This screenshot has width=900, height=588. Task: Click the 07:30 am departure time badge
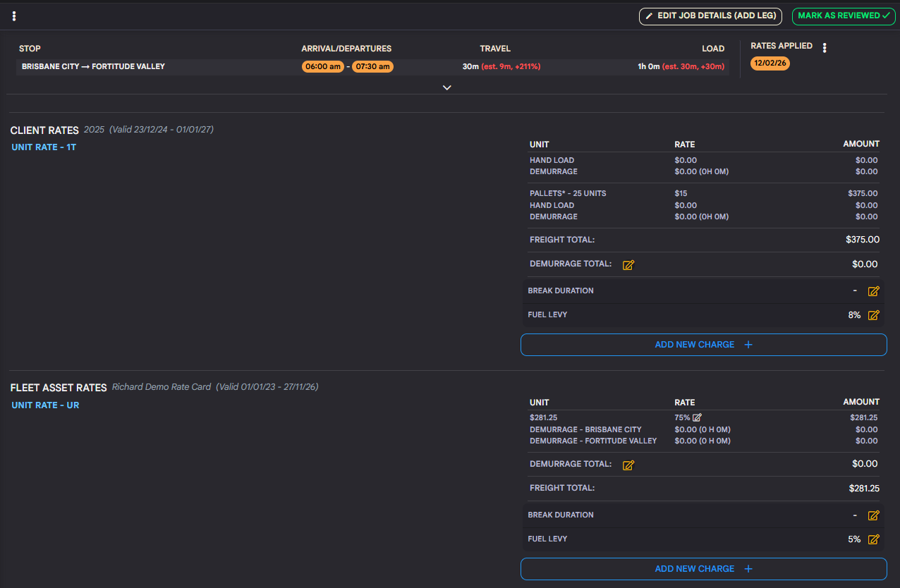[372, 67]
